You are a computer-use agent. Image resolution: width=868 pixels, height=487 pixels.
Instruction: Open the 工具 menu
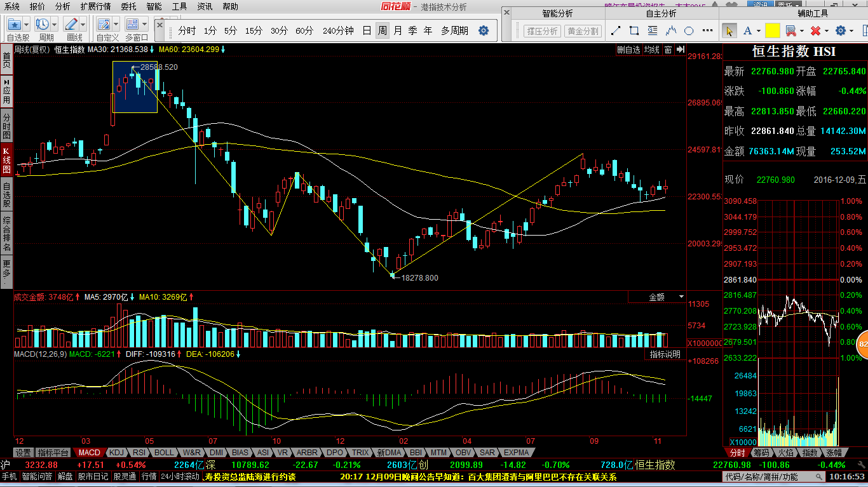[179, 6]
